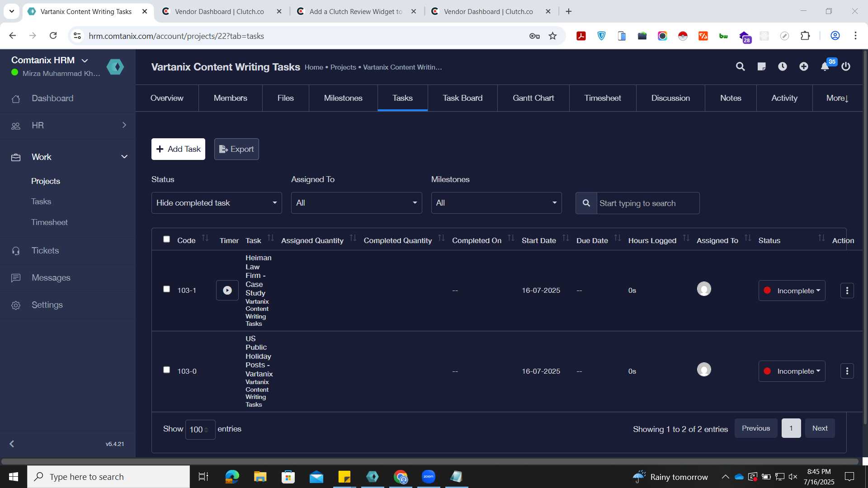The image size is (868, 488).
Task: Switch to the Task Board tab
Action: click(462, 98)
